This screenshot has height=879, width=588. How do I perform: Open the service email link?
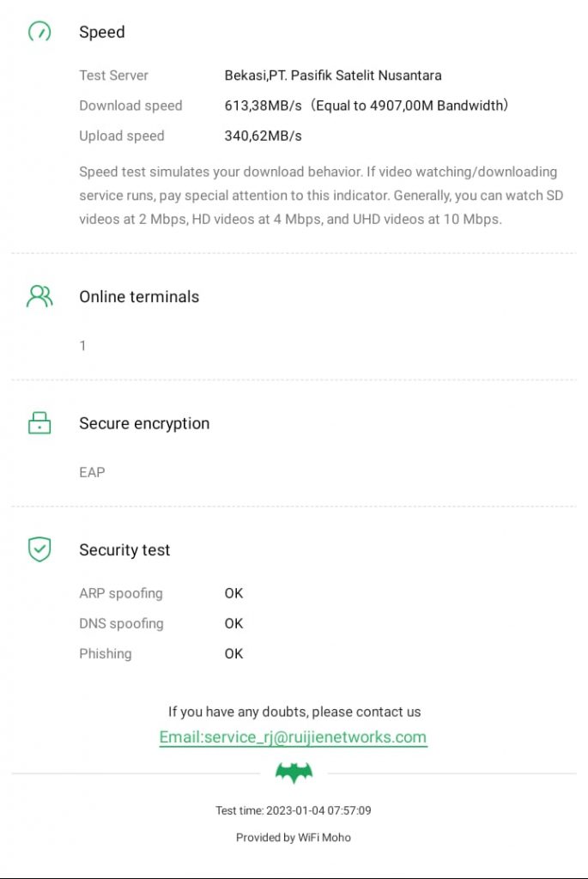[x=293, y=737]
